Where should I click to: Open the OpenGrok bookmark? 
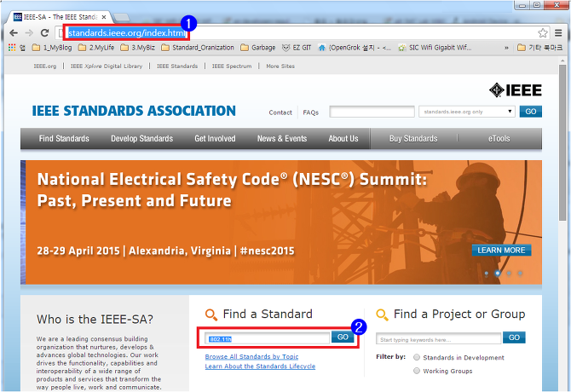pyautogui.click(x=355, y=48)
